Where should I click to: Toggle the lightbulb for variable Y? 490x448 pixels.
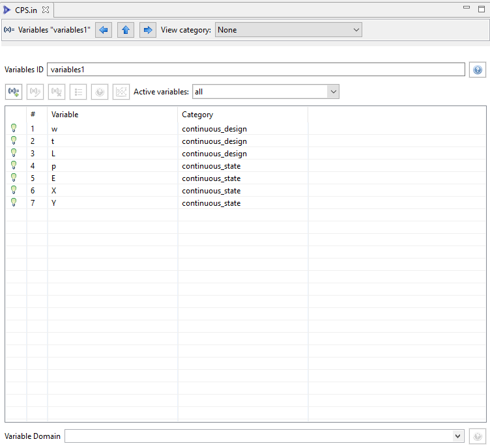[14, 203]
